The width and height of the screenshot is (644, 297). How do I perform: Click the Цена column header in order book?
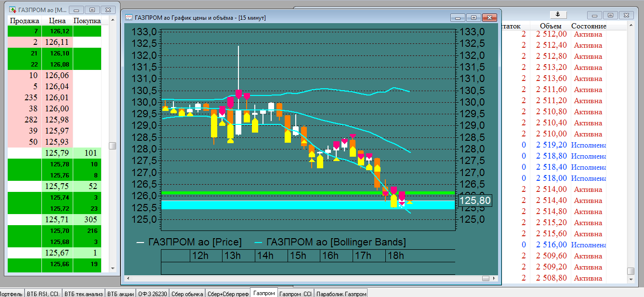point(57,21)
